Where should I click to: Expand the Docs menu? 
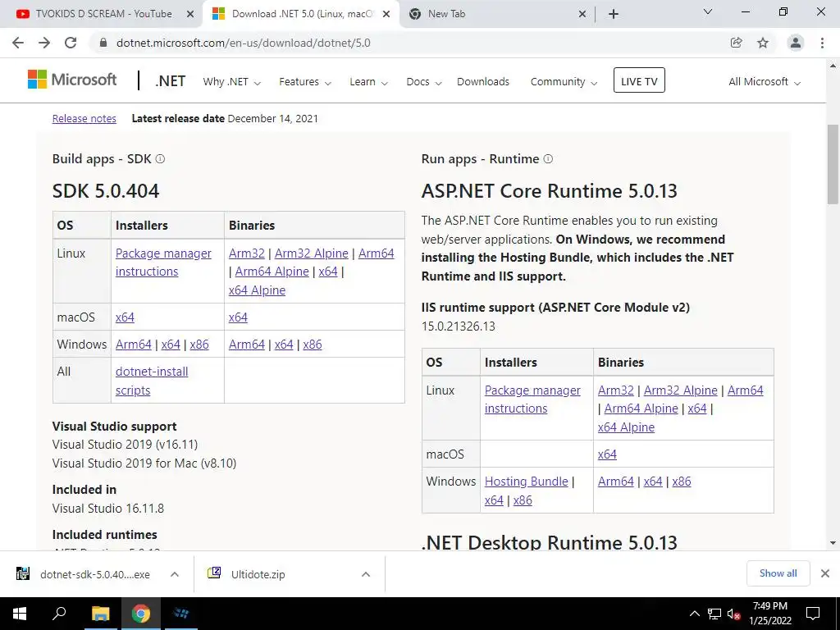[x=424, y=82]
